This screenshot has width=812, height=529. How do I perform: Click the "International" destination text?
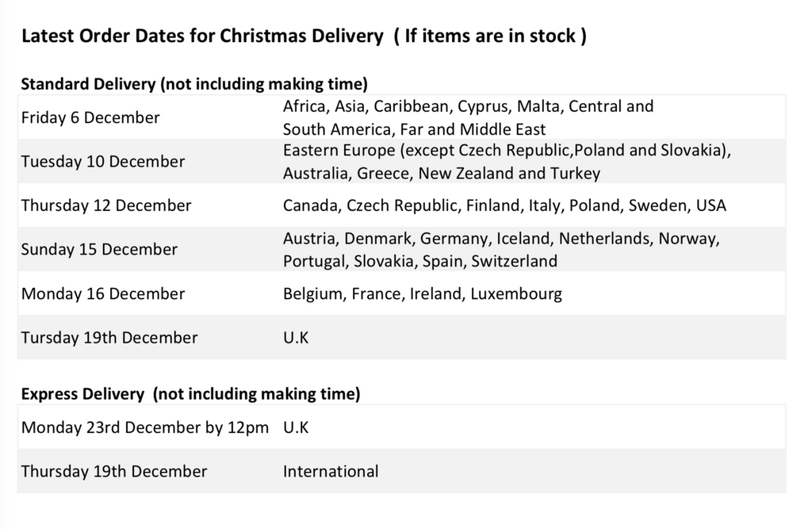[331, 471]
